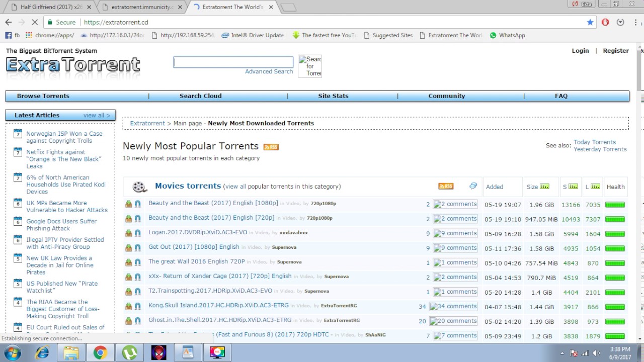644x362 pixels.
Task: Click the health bar for Logan.2017.DVDRip
Action: tap(615, 234)
